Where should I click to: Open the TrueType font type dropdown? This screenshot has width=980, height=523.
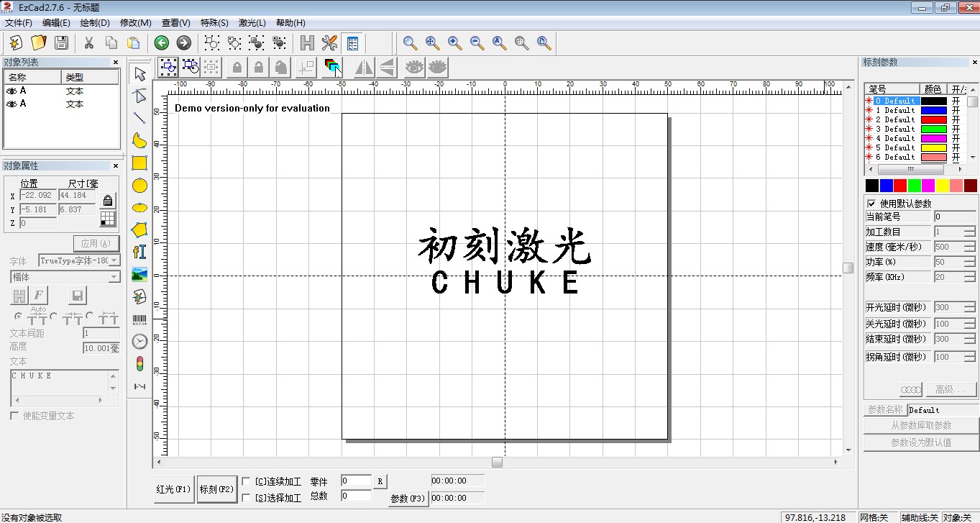114,260
